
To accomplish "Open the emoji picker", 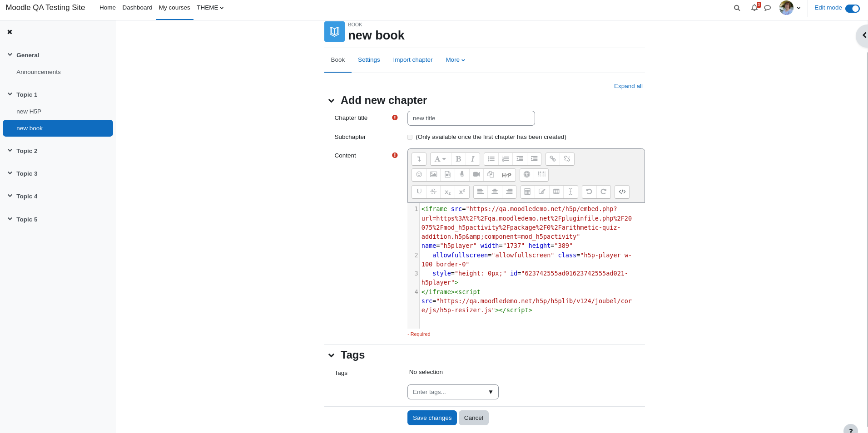I will [x=419, y=175].
